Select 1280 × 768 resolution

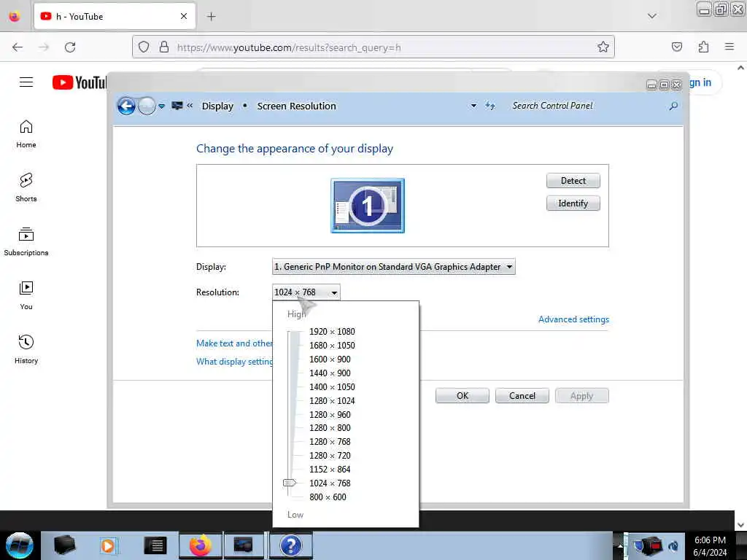pos(330,441)
